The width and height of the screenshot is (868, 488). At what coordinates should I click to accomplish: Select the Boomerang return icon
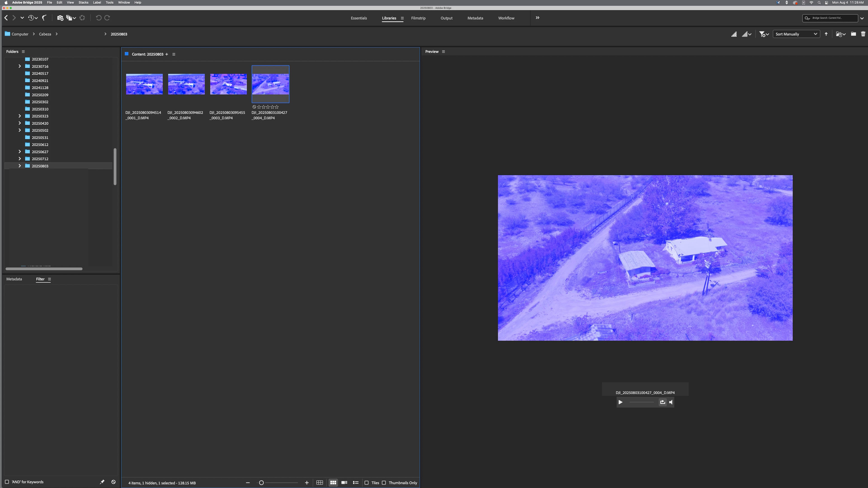pos(44,18)
